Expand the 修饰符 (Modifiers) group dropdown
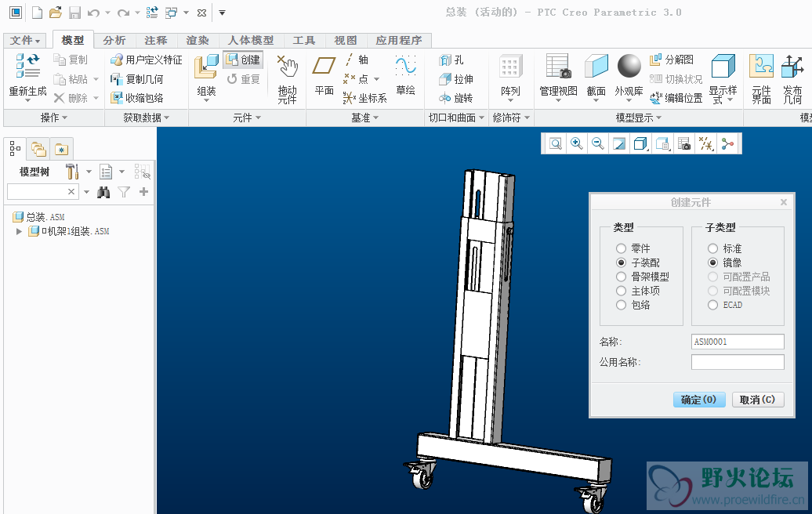The width and height of the screenshot is (812, 514). (x=511, y=118)
